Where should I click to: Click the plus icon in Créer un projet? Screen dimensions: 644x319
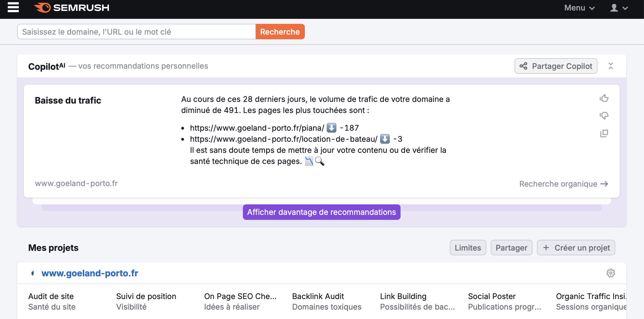[x=546, y=248]
